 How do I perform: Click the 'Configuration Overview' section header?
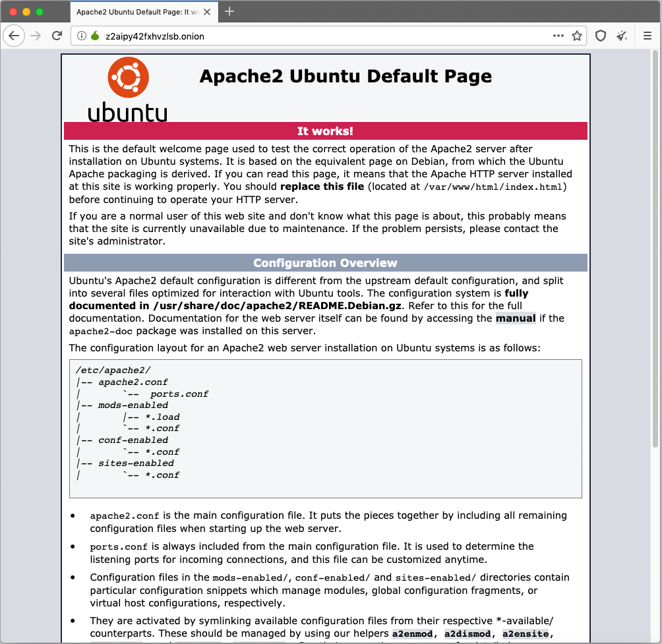pos(325,263)
